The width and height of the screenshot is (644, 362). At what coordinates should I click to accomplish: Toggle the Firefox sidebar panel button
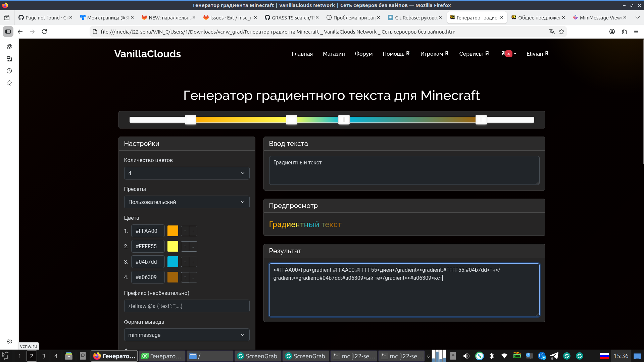click(8, 32)
